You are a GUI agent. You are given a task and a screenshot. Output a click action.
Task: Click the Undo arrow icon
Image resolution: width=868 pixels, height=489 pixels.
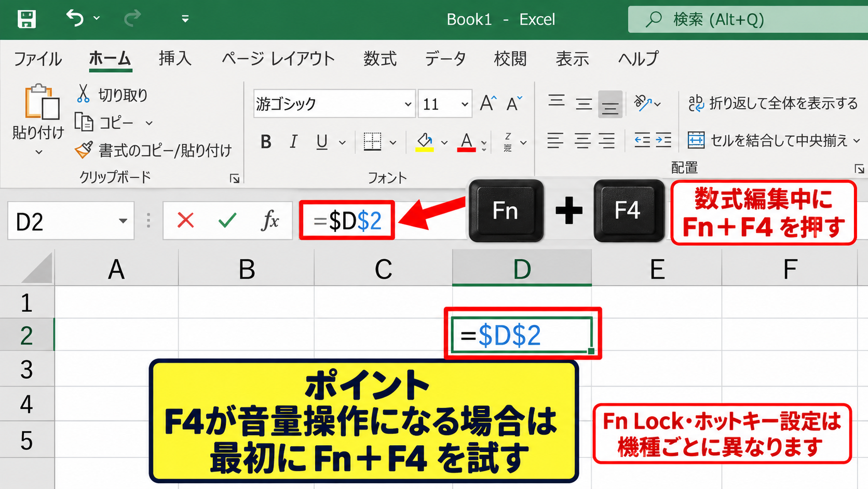click(x=75, y=18)
